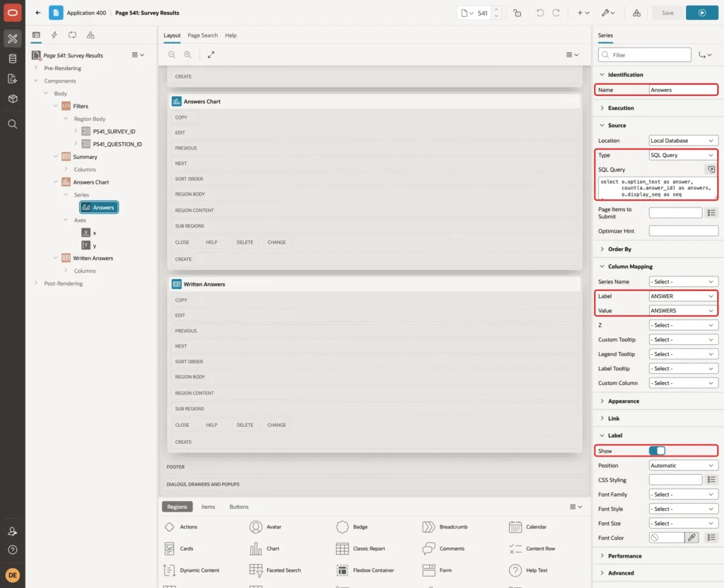Viewport: 724px width, 588px height.
Task: Expand the layout to full view
Action: (211, 55)
